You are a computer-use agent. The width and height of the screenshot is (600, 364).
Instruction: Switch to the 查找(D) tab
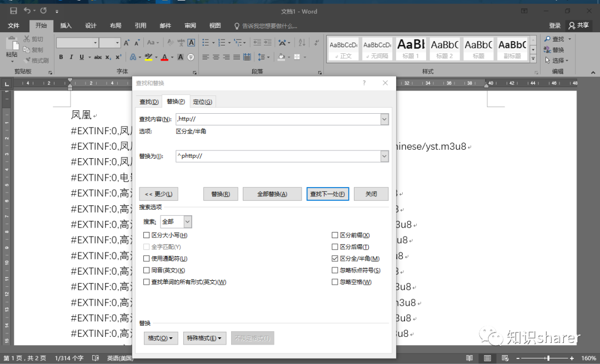[149, 102]
